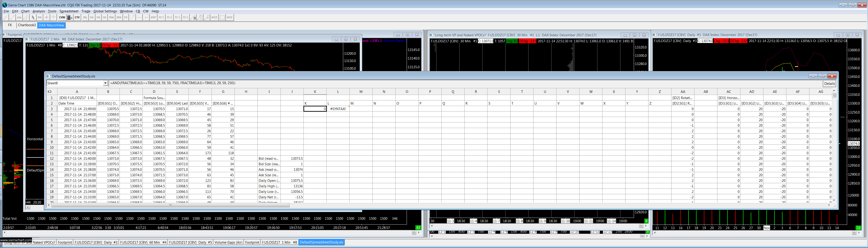Set timeframe with the 30M toolbar button
Screen dimensions: 868x248
click(119, 17)
